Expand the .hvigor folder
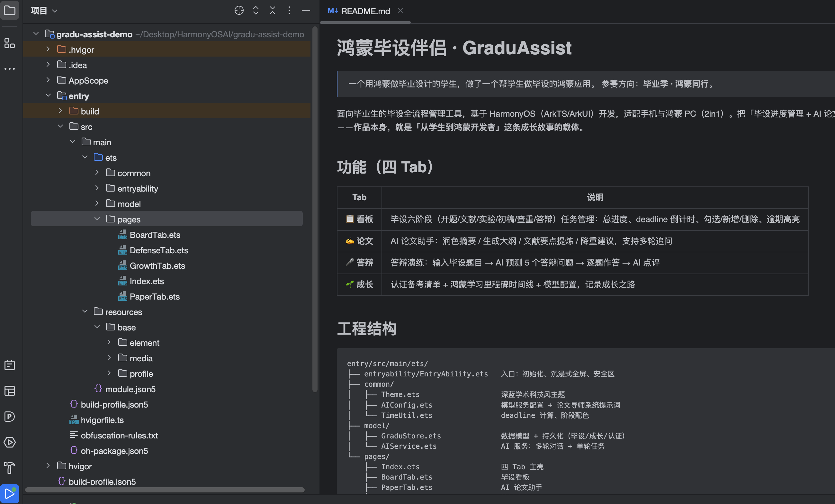The height and width of the screenshot is (504, 835). click(x=48, y=49)
